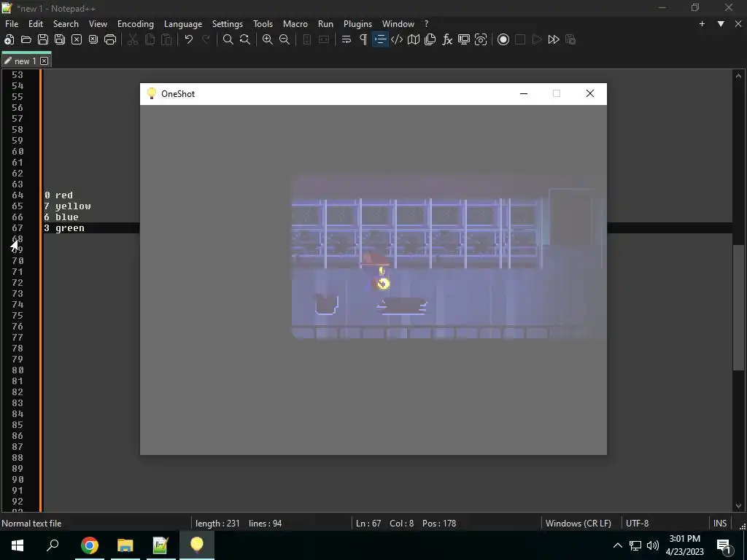This screenshot has width=747, height=560.
Task: Open the Search menu
Action: (66, 24)
